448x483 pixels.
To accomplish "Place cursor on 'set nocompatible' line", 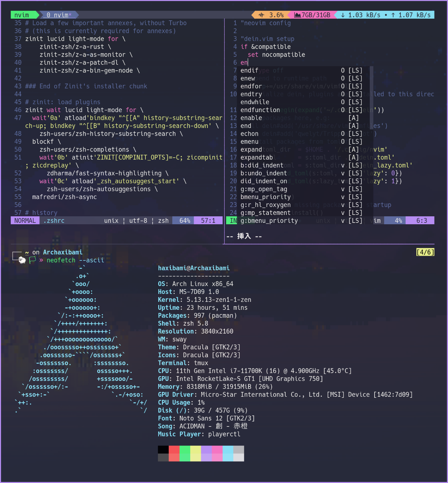I will [276, 55].
